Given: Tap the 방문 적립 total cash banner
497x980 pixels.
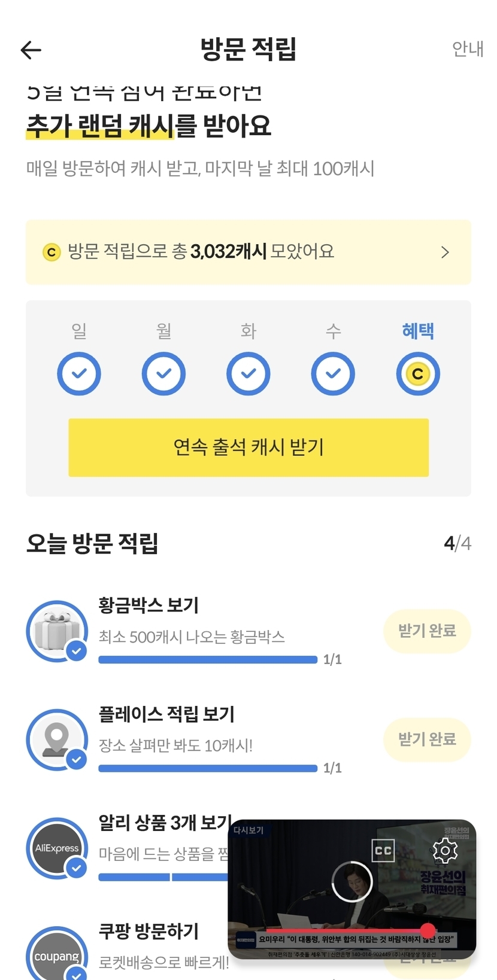Looking at the screenshot, I should (x=240, y=252).
